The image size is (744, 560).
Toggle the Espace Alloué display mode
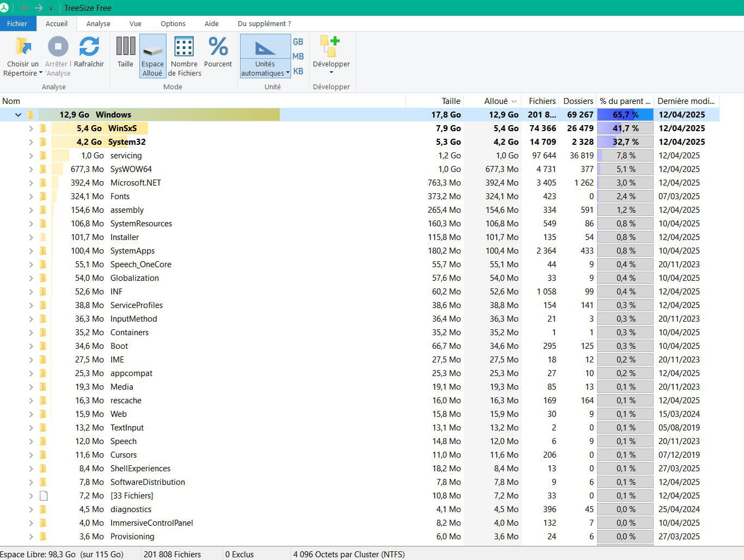pyautogui.click(x=152, y=56)
